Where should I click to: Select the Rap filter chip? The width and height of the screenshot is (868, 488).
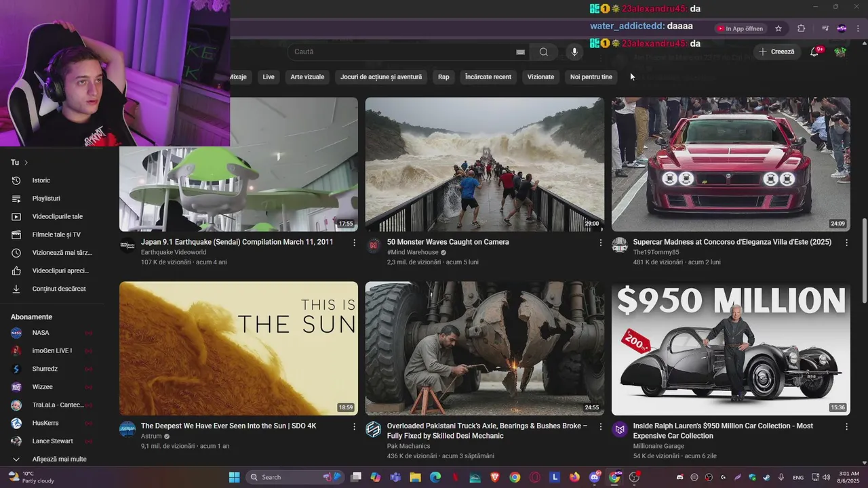point(443,77)
